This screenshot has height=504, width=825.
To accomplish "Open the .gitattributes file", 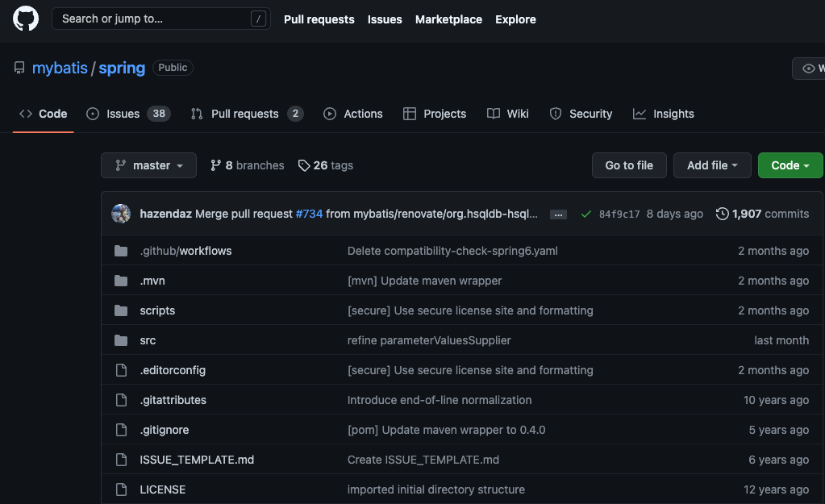I will click(173, 400).
